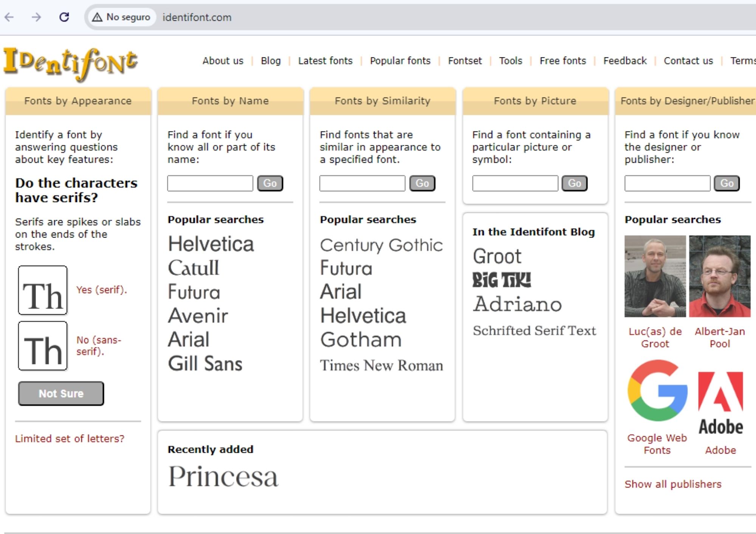Choose 'No (sans-serif).' answer link

tap(99, 346)
